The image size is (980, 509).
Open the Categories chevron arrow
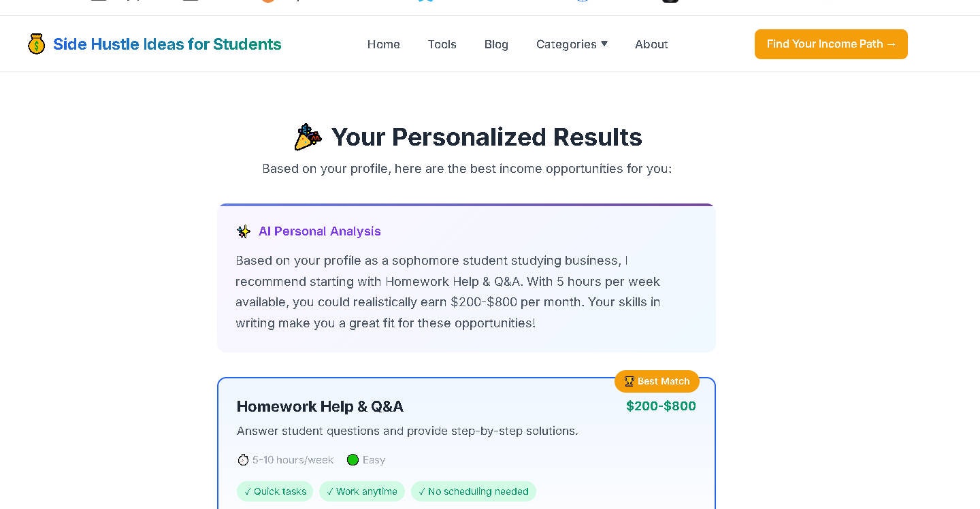[604, 44]
